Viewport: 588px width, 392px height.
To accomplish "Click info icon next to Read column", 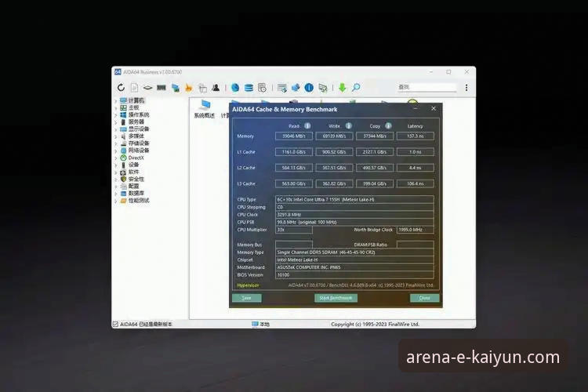I will [307, 126].
